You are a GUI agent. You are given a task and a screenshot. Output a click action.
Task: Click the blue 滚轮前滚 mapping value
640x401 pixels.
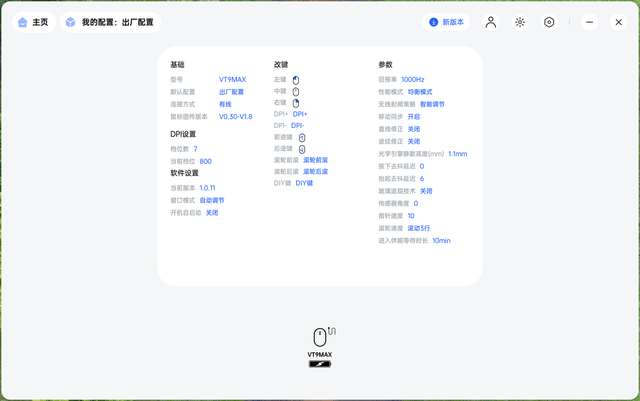(x=316, y=160)
